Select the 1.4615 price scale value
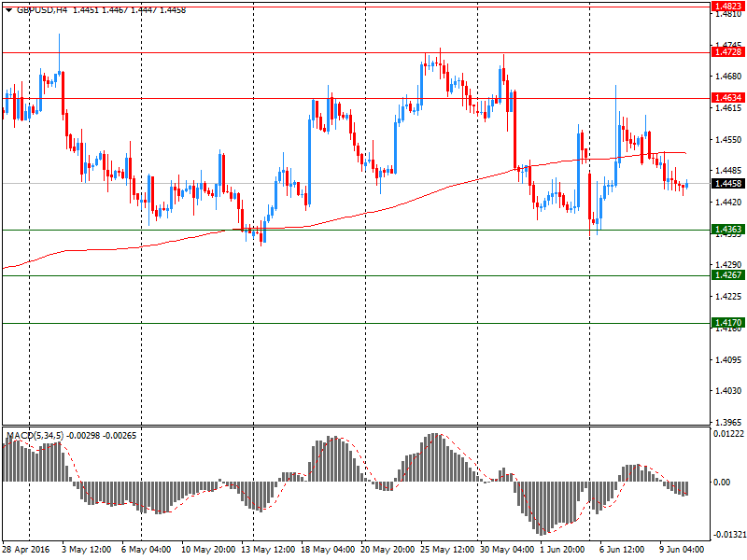The width and height of the screenshot is (747, 560). coord(729,108)
